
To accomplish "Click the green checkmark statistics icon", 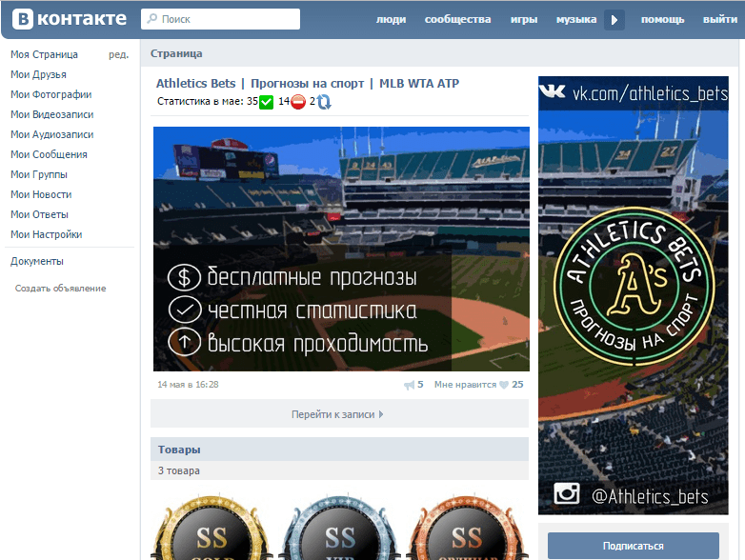I will tap(266, 102).
